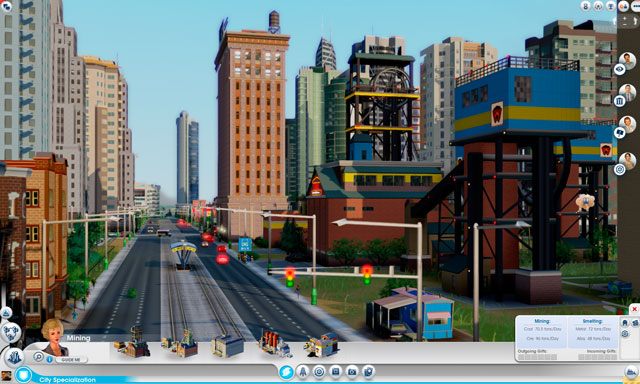Select the rocket launch icon in bottom toolbar
This screenshot has width=640, height=384.
click(302, 372)
